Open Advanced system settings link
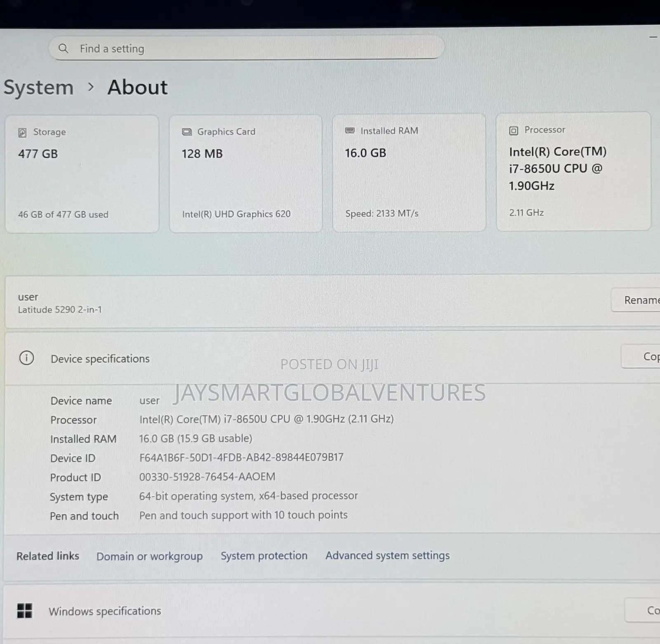660x644 pixels. pos(387,555)
